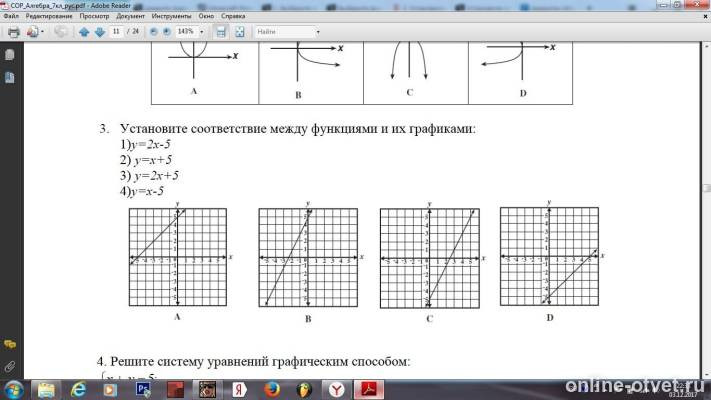Viewport: 711px width, 400px height.
Task: Click the greyed-out undo icon in the toolbar
Action: click(60, 32)
